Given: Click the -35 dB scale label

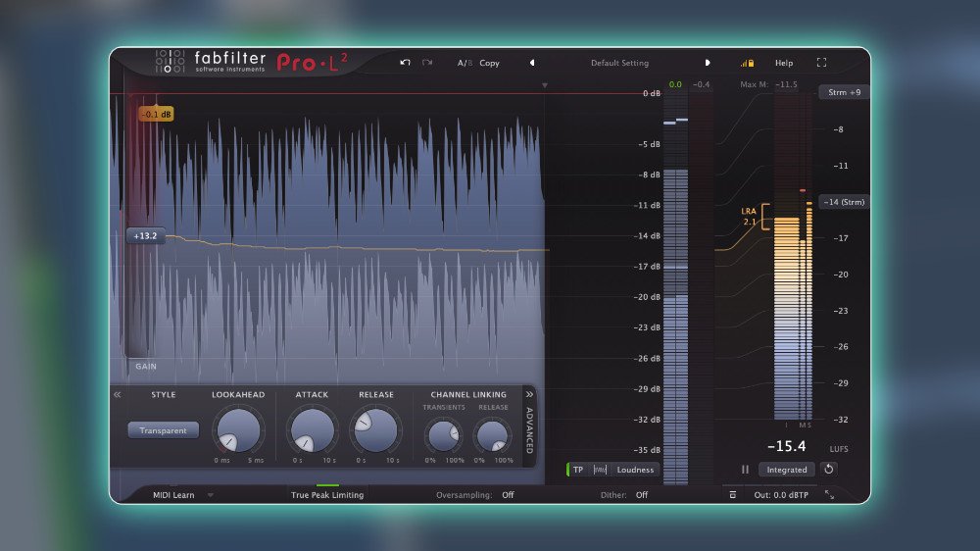Looking at the screenshot, I should (649, 450).
